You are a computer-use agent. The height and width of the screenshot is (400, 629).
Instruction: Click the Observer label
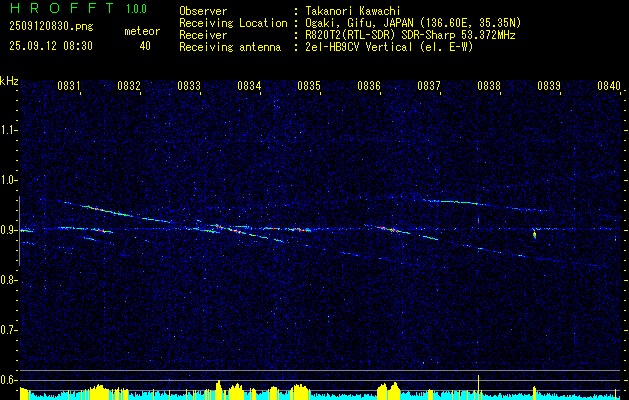click(203, 11)
